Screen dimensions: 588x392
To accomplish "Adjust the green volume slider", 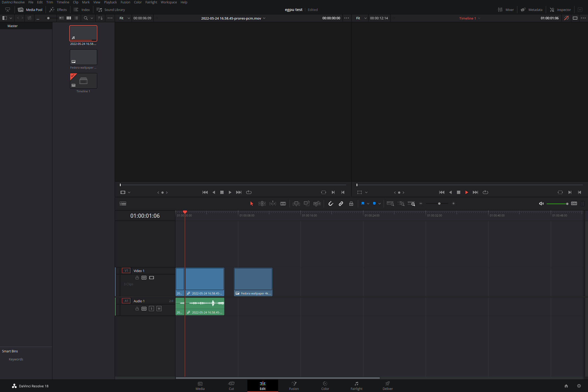I will 557,204.
